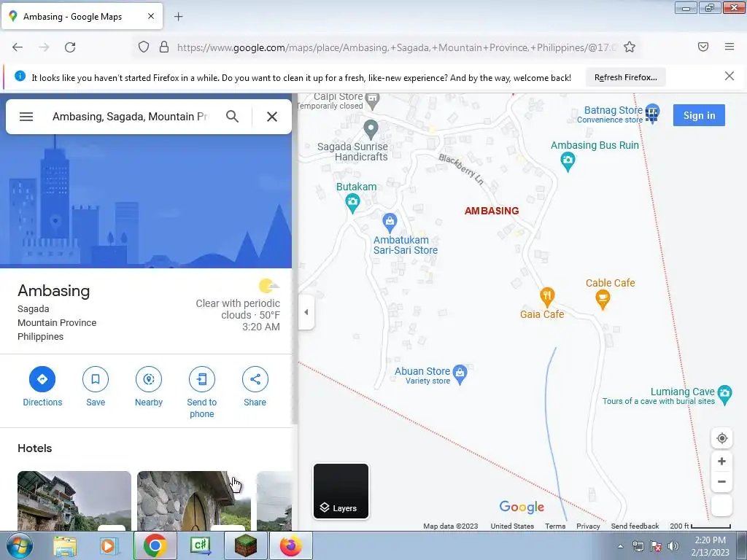Click the volume icon in system tray

(673, 546)
